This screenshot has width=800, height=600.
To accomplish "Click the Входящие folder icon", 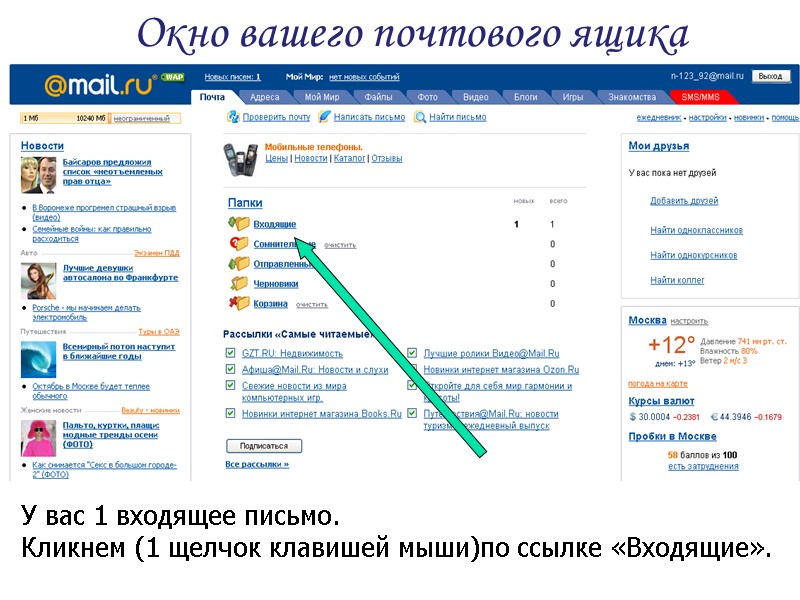I will click(239, 223).
